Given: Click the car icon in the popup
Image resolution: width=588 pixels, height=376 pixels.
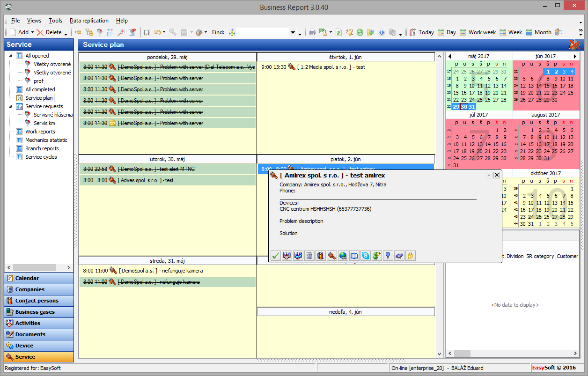Looking at the screenshot, I should coord(399,256).
